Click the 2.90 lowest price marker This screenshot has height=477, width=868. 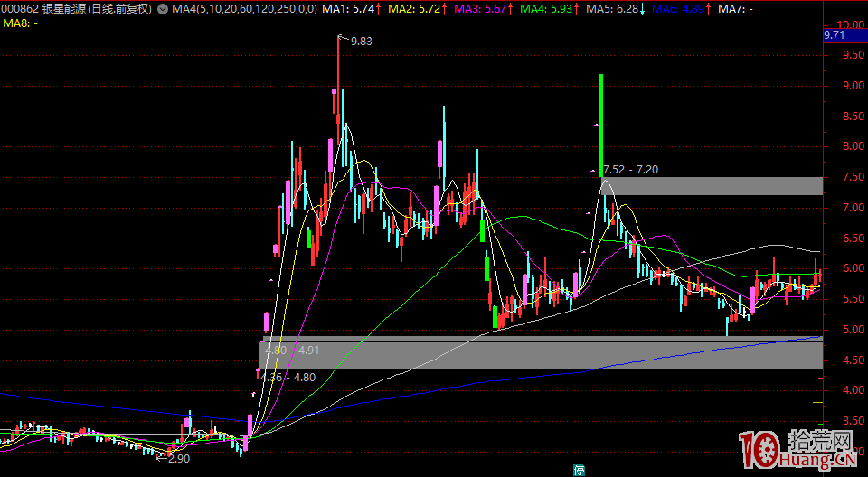click(175, 459)
